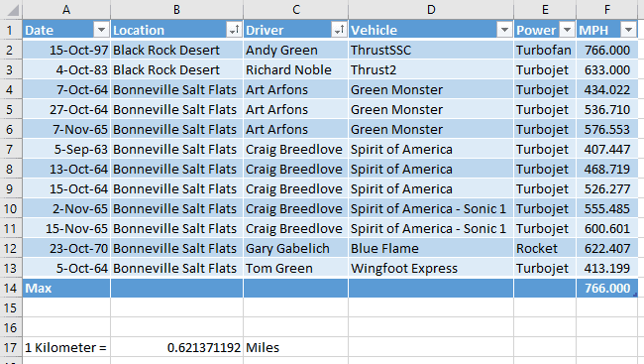
Task: Open the MPH column filter dropdown
Action: pos(628,30)
